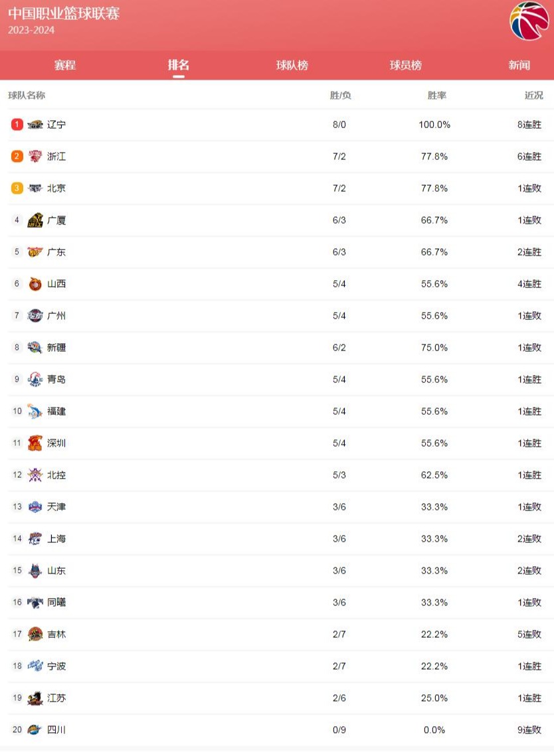Click the 山西 team logo
This screenshot has height=756, width=554.
[x=35, y=284]
